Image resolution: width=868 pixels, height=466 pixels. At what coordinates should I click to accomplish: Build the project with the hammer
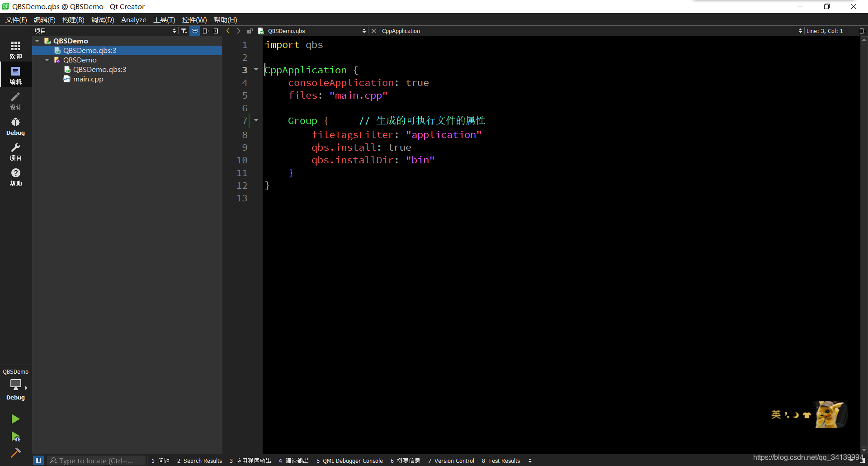click(15, 453)
